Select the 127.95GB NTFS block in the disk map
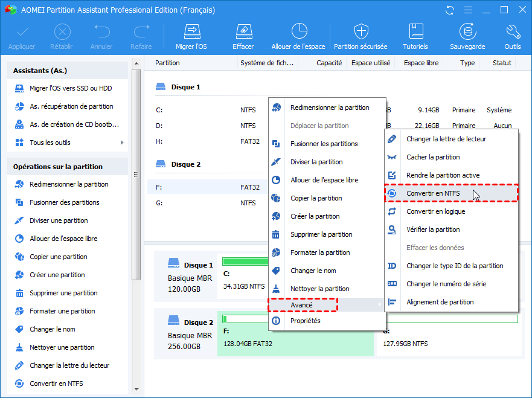The width and height of the screenshot is (532, 398). click(449, 333)
